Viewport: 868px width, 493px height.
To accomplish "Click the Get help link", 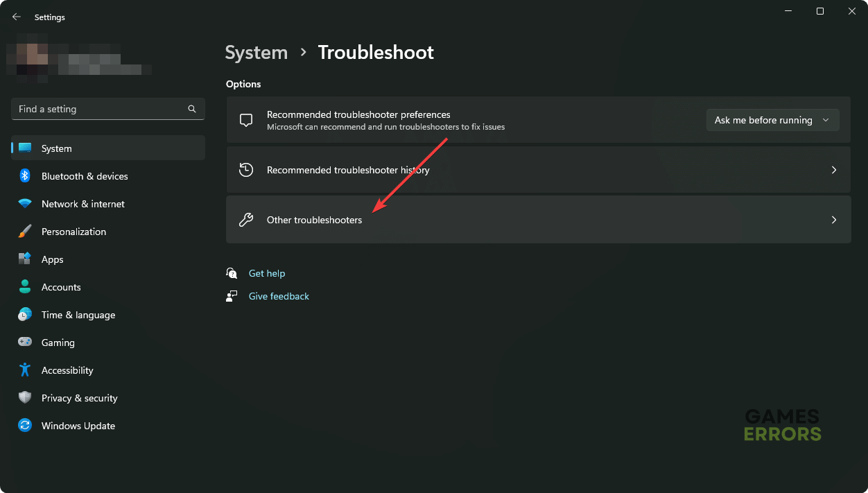I will (x=266, y=273).
